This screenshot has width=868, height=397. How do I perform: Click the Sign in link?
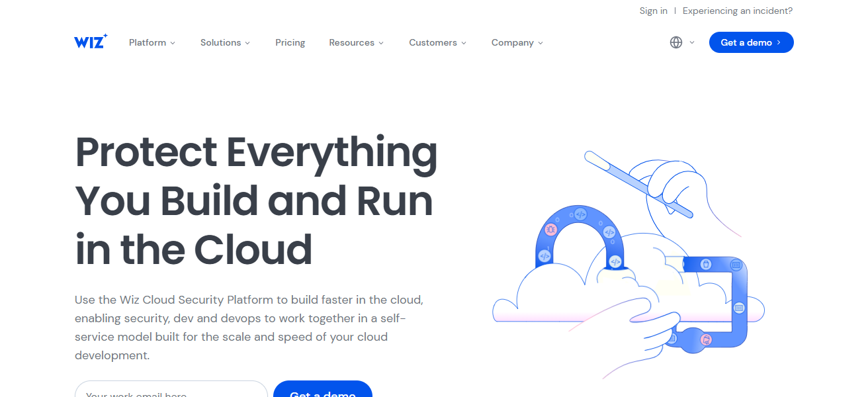click(653, 11)
